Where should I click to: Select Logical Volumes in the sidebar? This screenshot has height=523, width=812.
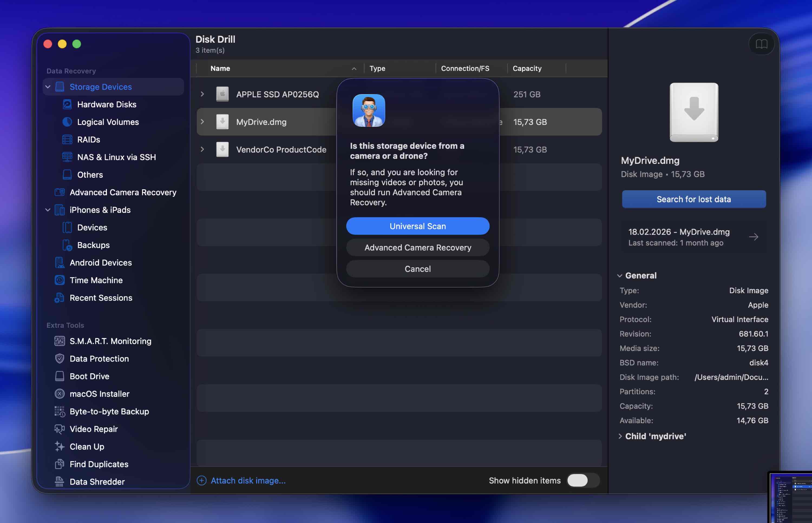pyautogui.click(x=108, y=122)
